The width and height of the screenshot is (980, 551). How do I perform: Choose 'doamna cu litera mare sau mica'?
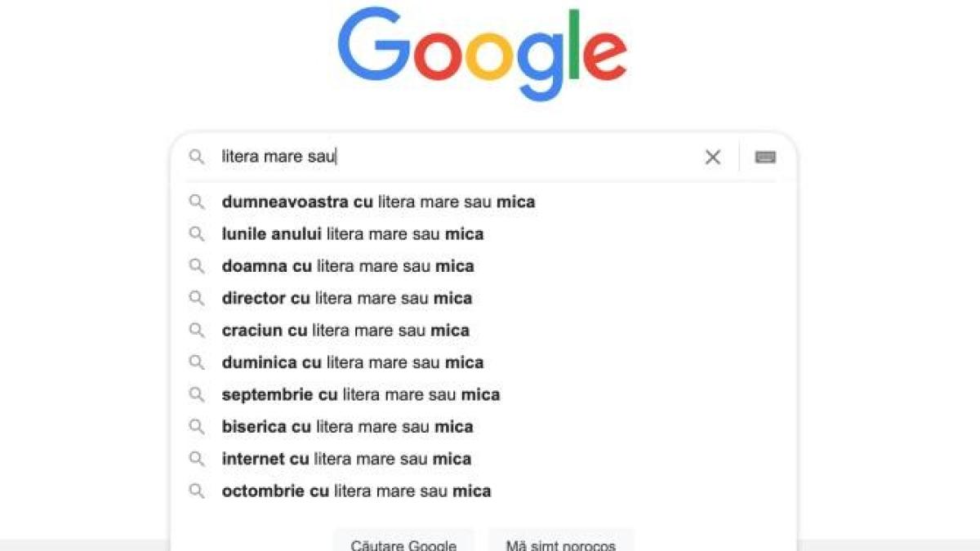tap(347, 266)
